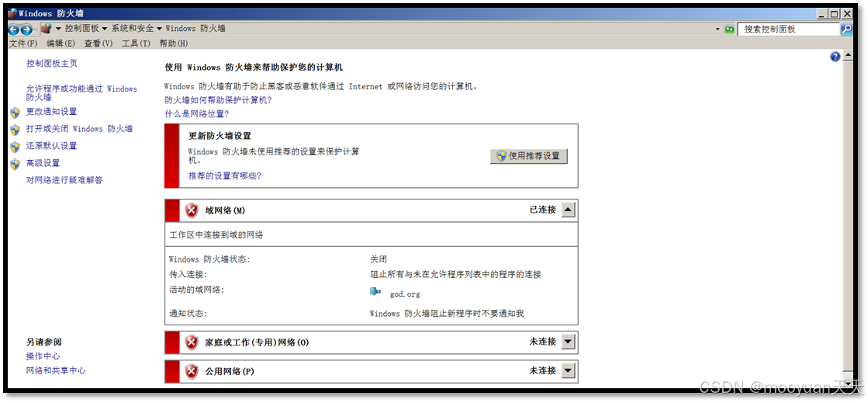Viewport: 868px width, 403px height.
Task: Click the green refresh icon beside search
Action: (x=730, y=29)
